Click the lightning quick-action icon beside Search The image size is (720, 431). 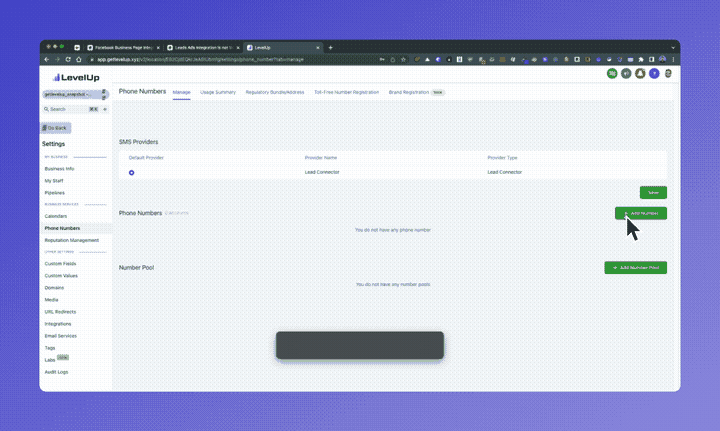[x=105, y=109]
